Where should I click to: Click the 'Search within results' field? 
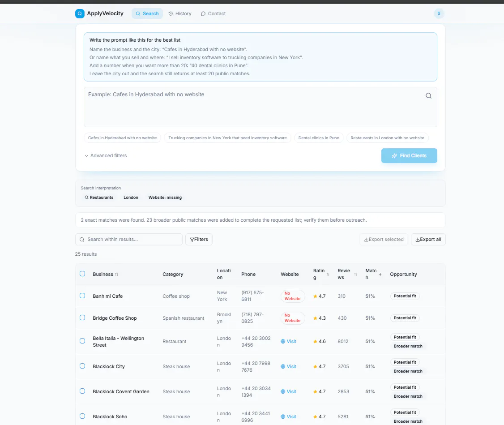tap(129, 240)
